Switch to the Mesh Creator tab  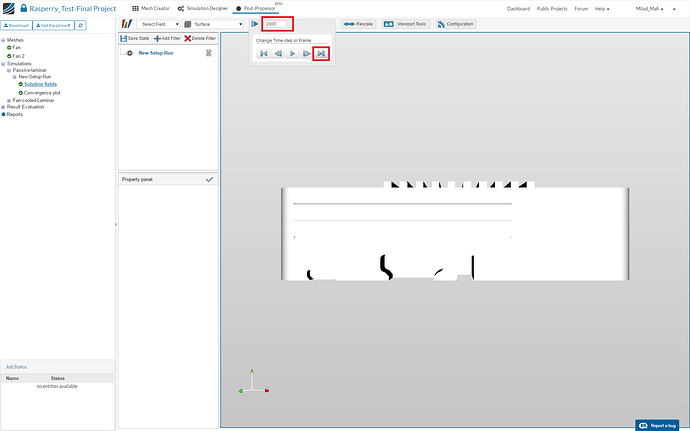coord(150,8)
